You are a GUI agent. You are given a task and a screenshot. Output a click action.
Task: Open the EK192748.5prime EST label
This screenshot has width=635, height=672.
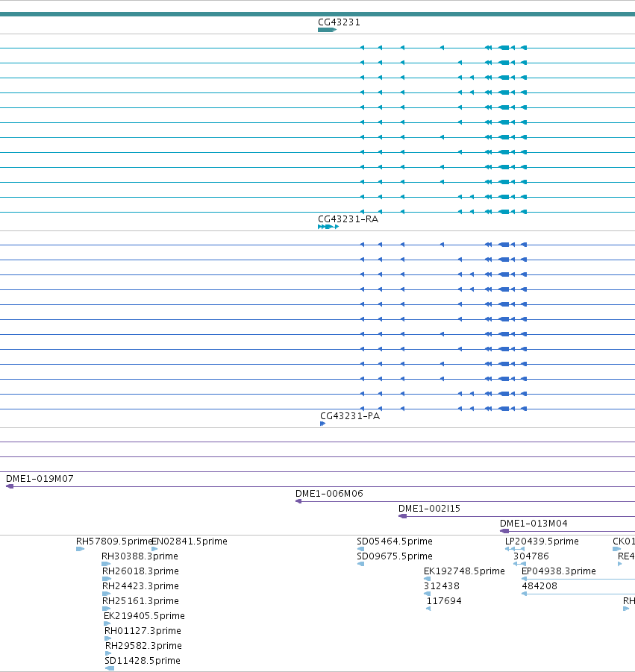[464, 571]
